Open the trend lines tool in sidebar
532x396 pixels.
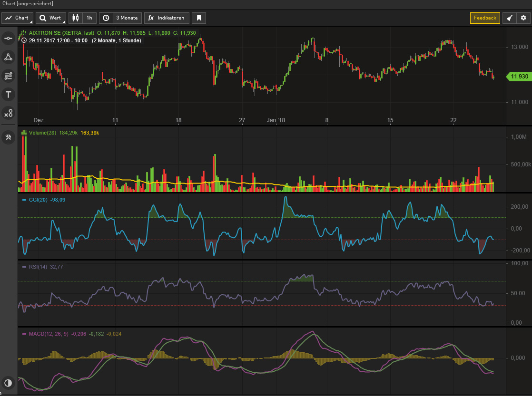point(8,76)
